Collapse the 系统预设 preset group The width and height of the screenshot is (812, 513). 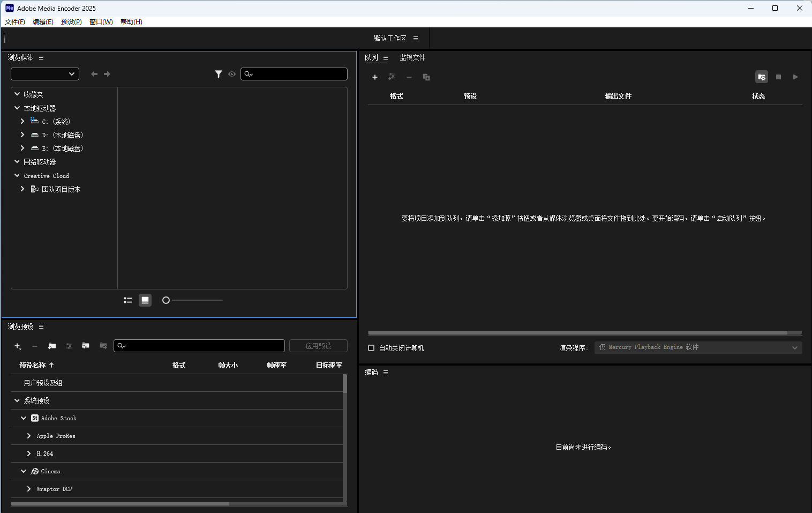click(x=17, y=400)
